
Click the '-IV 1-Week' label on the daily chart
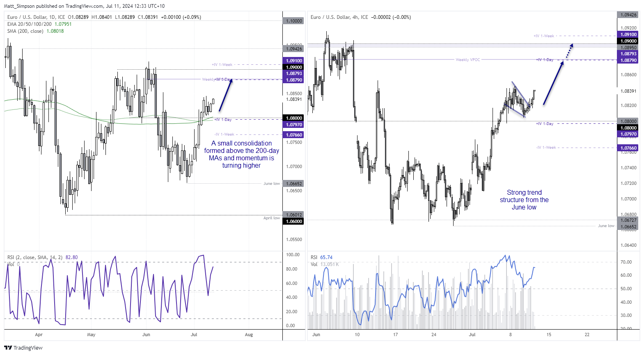pyautogui.click(x=224, y=134)
